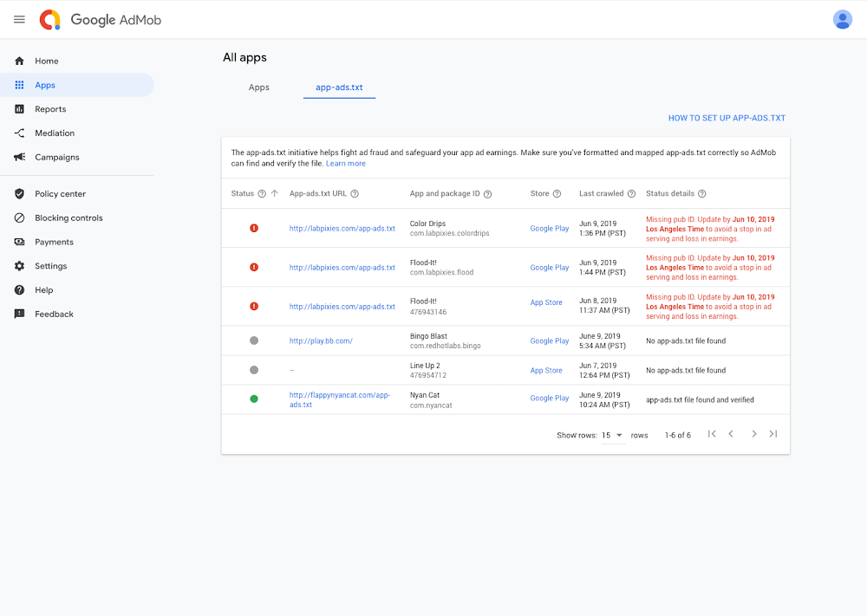The image size is (867, 616).
Task: Click the Blocking controls circle-slash icon
Action: [19, 217]
